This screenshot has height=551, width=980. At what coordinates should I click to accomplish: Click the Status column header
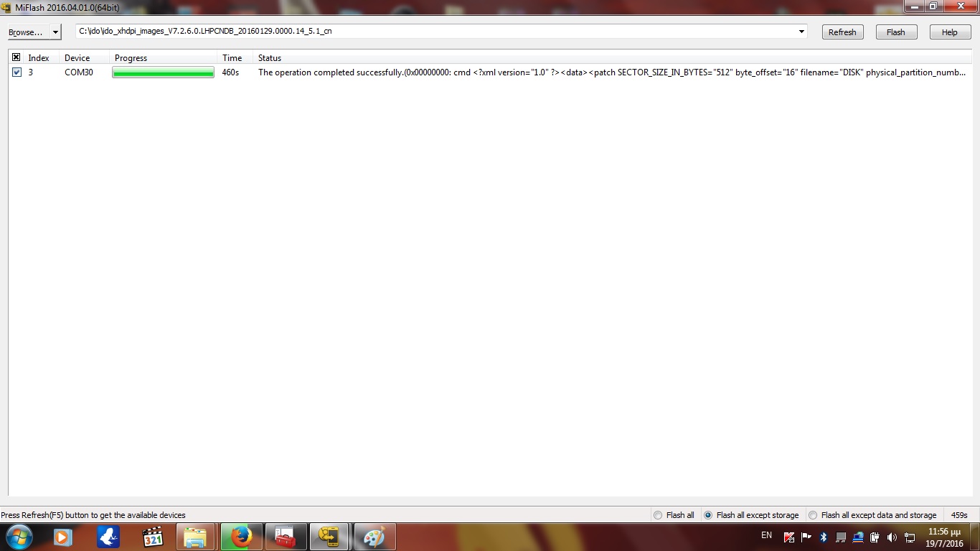click(613, 58)
